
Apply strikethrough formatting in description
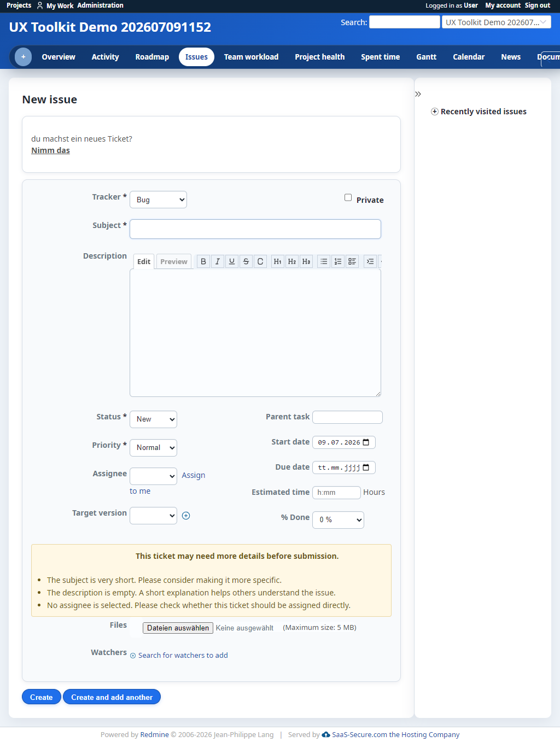(x=246, y=261)
